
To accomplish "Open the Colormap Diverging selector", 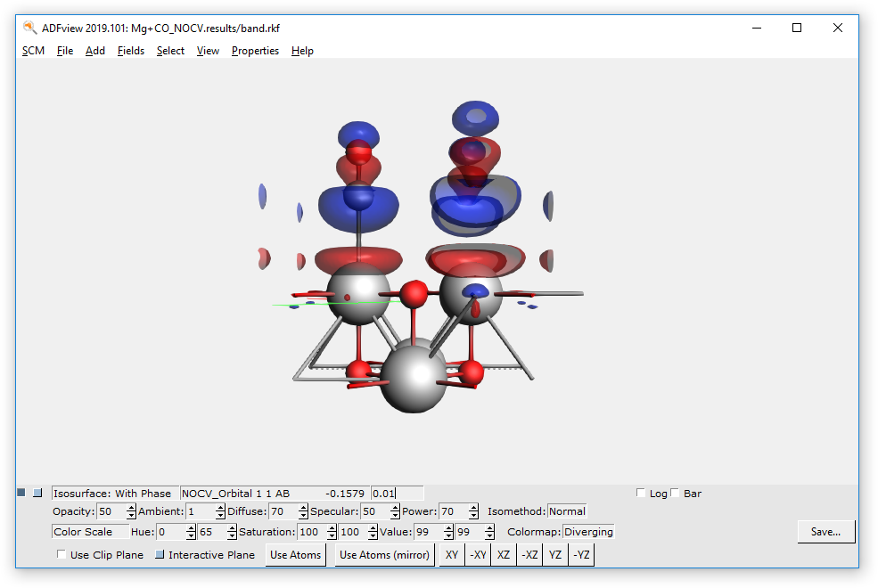I will click(587, 531).
